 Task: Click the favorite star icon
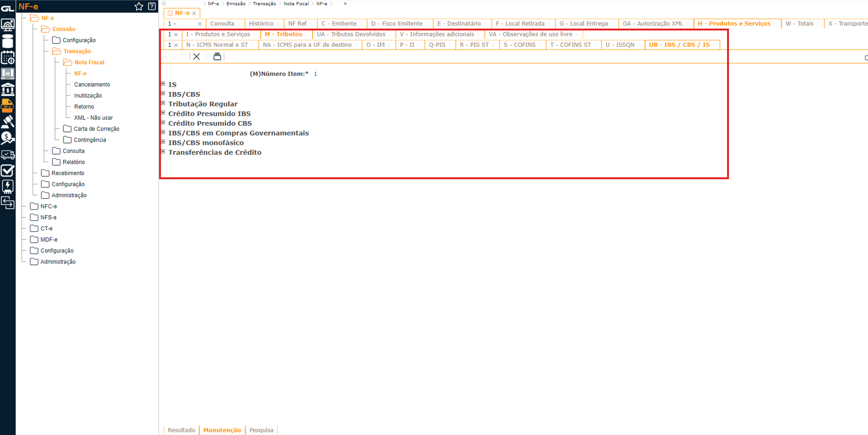[139, 6]
